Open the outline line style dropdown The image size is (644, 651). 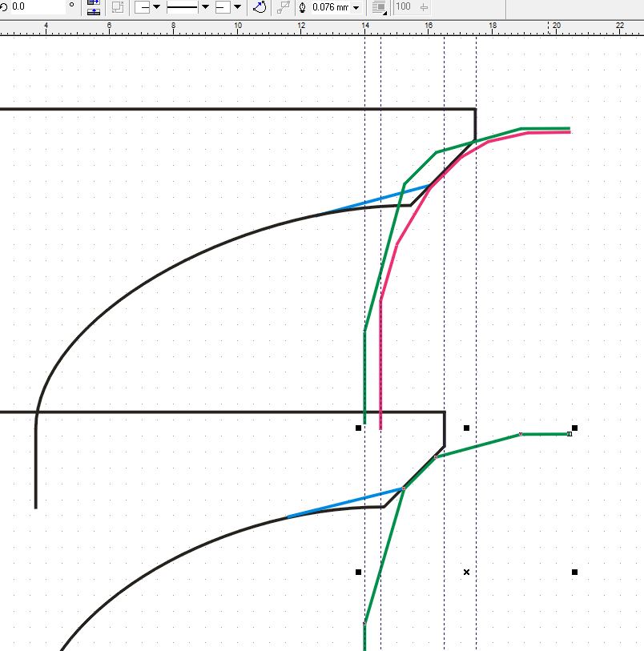pos(205,6)
